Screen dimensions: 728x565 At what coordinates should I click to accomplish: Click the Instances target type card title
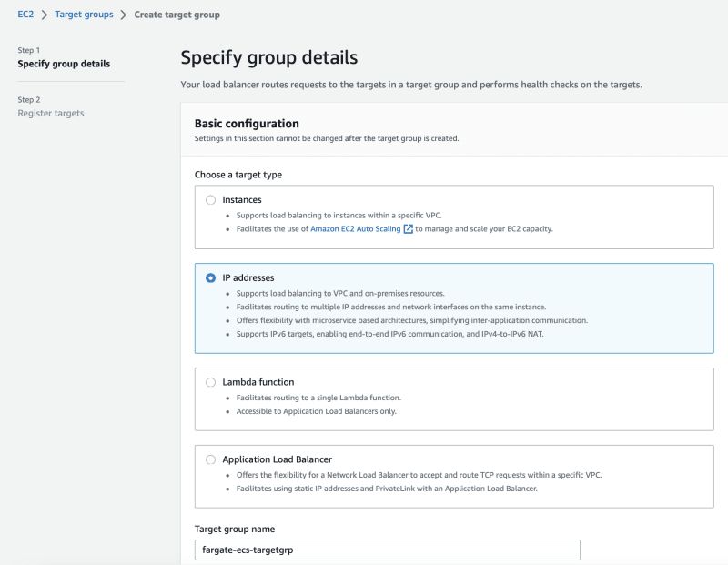[x=242, y=199]
